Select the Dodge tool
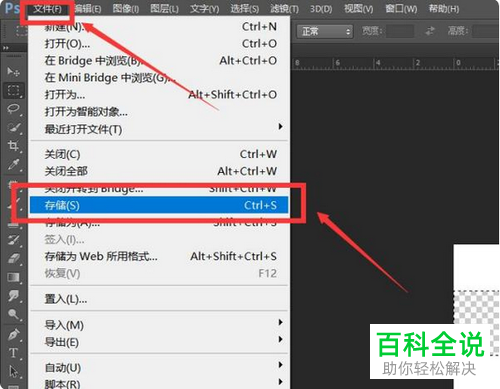 [x=14, y=314]
